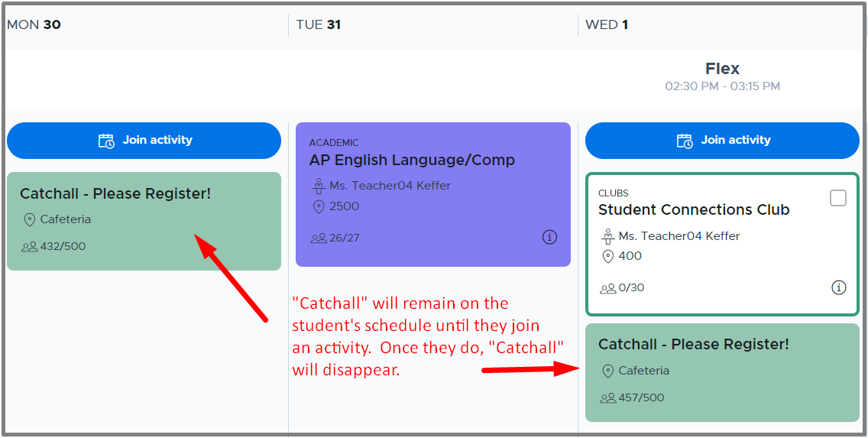The image size is (868, 438).
Task: Click calendar icon in Monday Join activity
Action: 106,141
